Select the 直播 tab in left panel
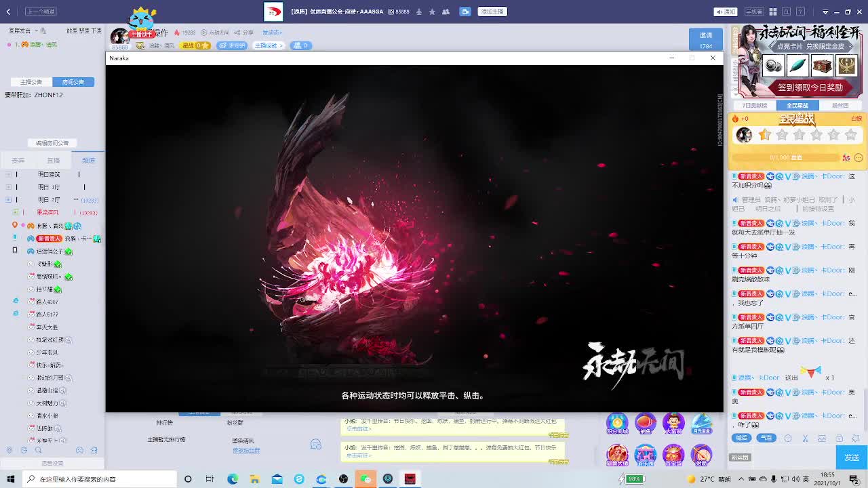 (53, 161)
